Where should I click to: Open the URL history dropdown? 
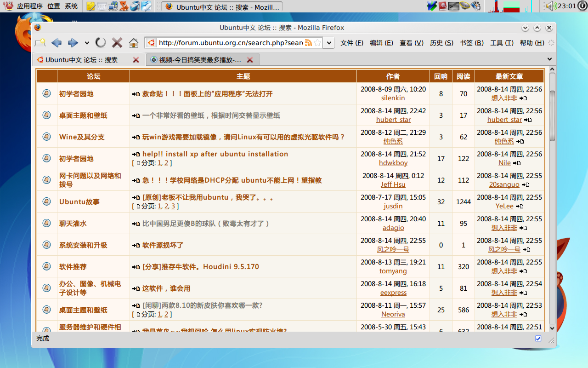328,43
